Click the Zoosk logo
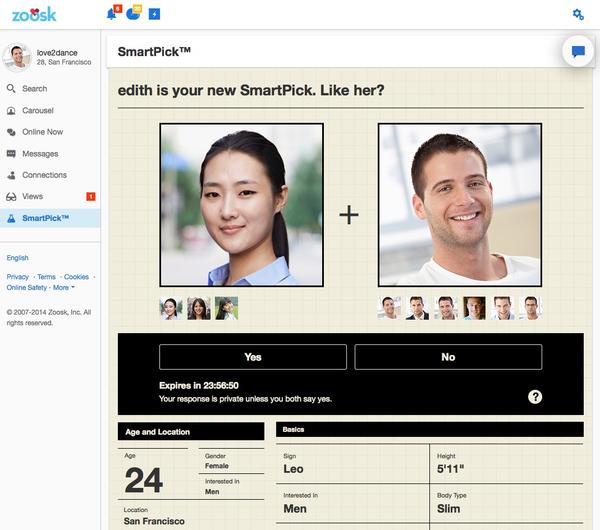Image resolution: width=600 pixels, height=530 pixels. pos(34,14)
